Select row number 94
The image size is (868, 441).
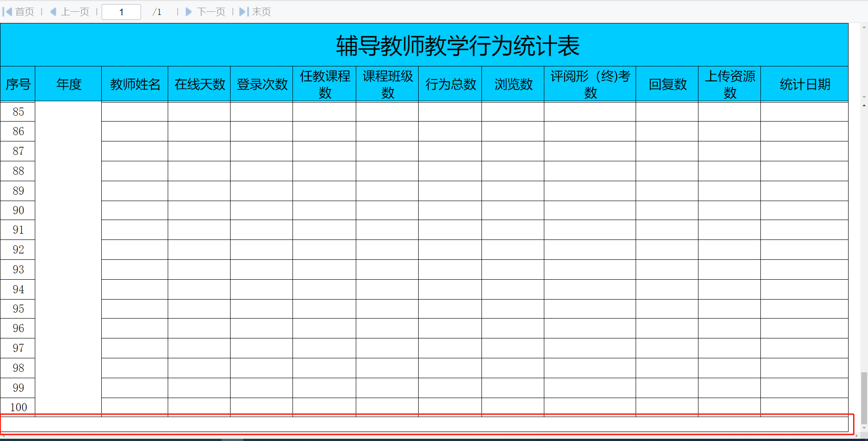coord(18,290)
